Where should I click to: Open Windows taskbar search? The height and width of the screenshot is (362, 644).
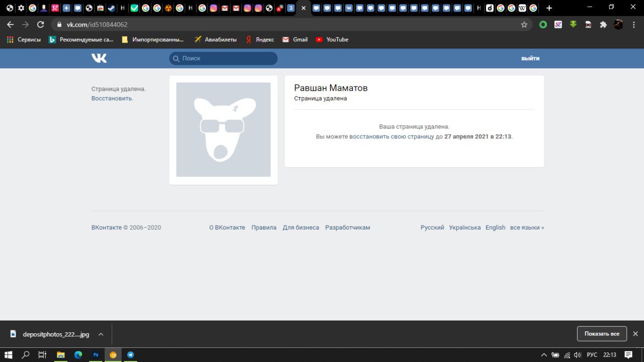[x=26, y=354]
